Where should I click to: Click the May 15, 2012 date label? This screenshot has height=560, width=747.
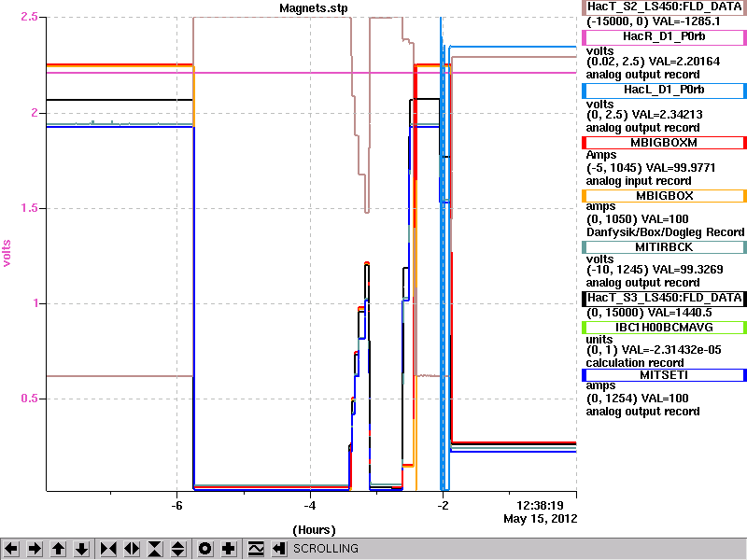(x=541, y=519)
